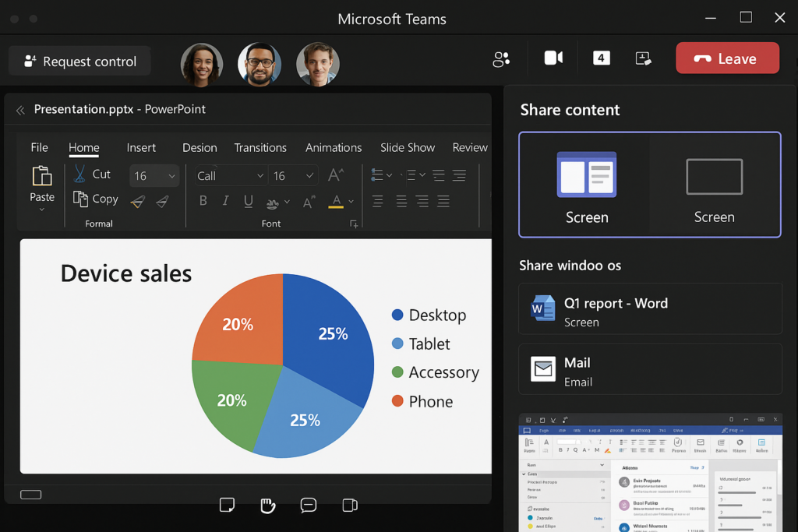Image resolution: width=798 pixels, height=532 pixels.
Task: Click the avatar of man with glasses
Action: coord(260,65)
